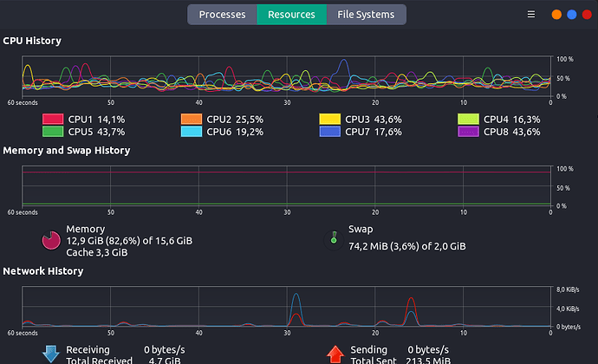Screen dimensions: 598x364
Task: Change the CPU2 orange color swatch
Action: point(192,120)
